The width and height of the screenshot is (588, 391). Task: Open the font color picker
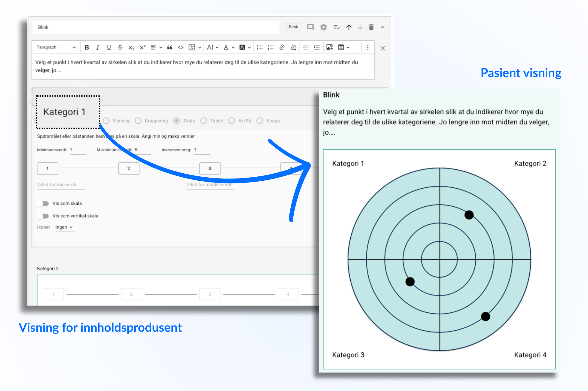pos(226,47)
